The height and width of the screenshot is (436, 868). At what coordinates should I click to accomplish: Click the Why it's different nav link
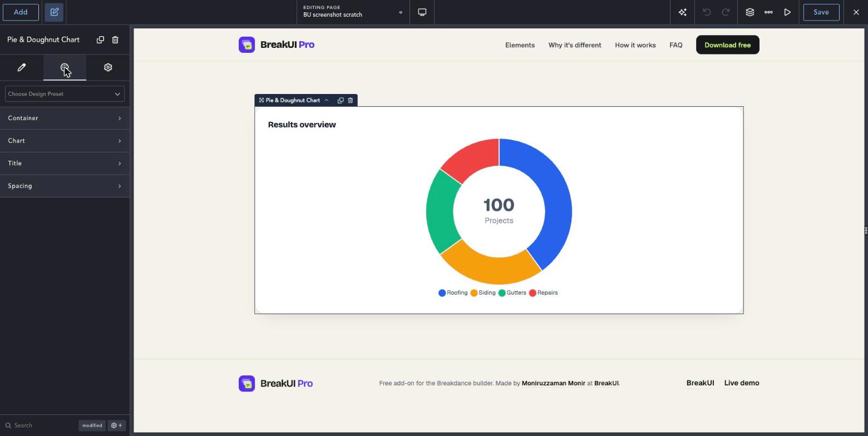pos(575,45)
